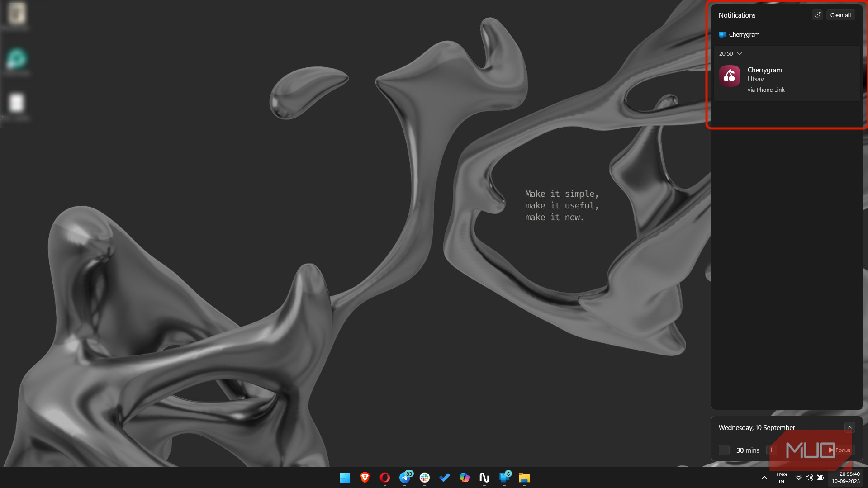Open Opera browser from taskbar
Viewport: 868px width, 488px height.
(384, 478)
